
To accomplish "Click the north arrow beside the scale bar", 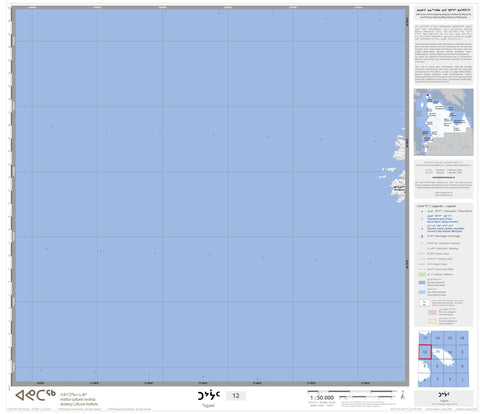I will pos(403,395).
